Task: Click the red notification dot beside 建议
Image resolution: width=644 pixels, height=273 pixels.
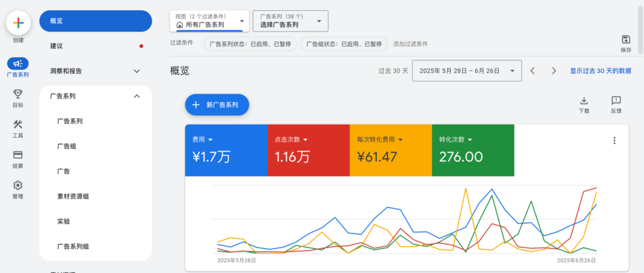Action: 142,46
